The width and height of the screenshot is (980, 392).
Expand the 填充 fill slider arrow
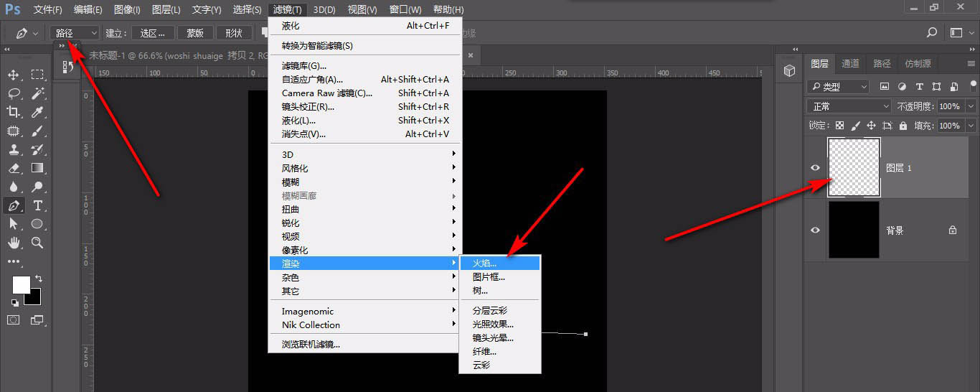tap(971, 125)
